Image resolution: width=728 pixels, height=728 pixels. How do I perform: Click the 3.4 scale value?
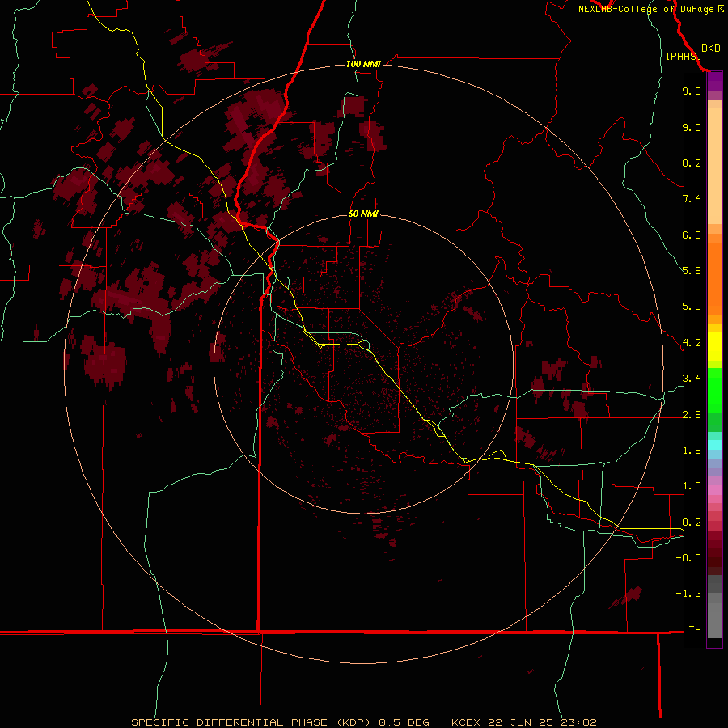692,379
